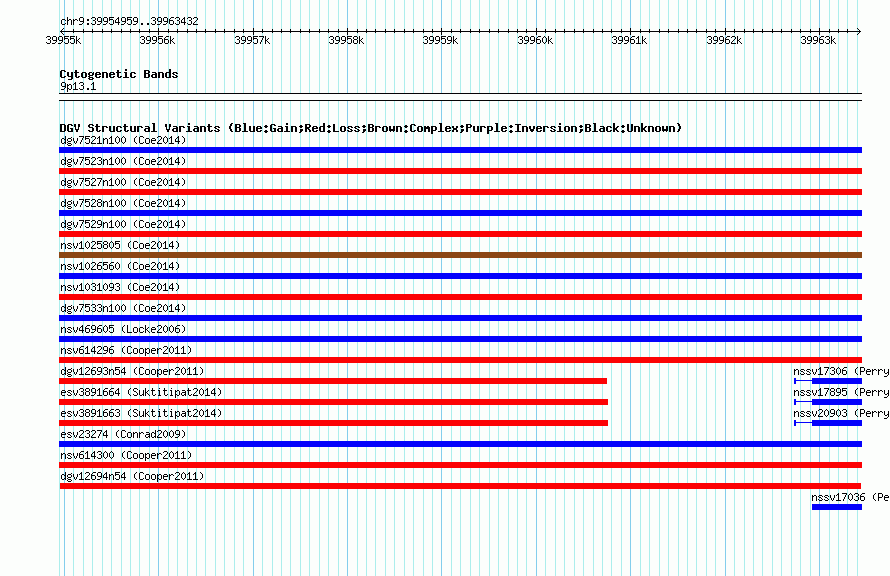The width and height of the screenshot is (890, 576).
Task: Select the nssv20903 blue gain feature
Action: pos(828,423)
